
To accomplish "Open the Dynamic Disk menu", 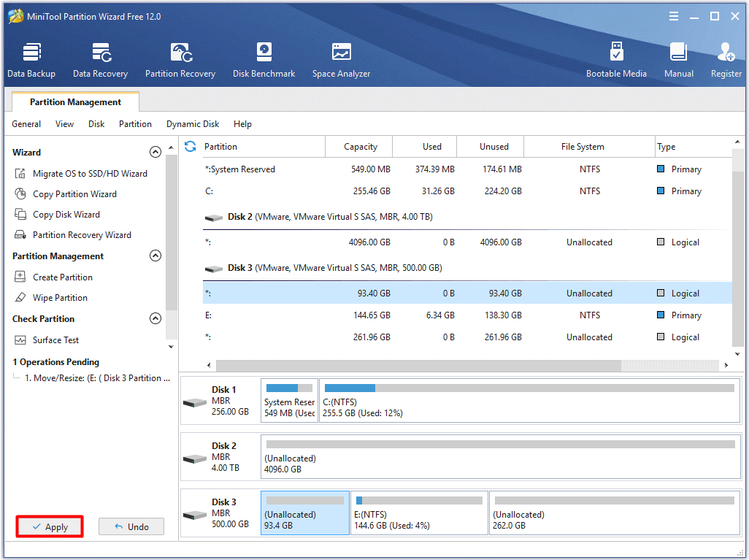I will click(x=193, y=124).
